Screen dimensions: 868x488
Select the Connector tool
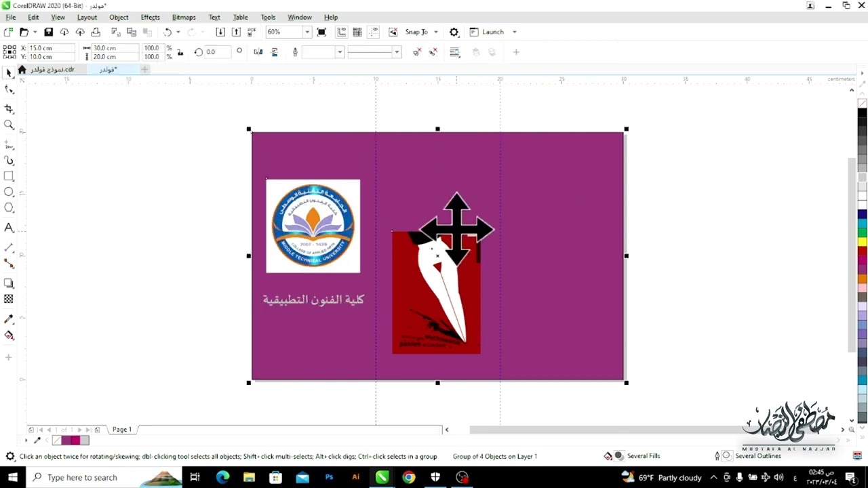9,264
